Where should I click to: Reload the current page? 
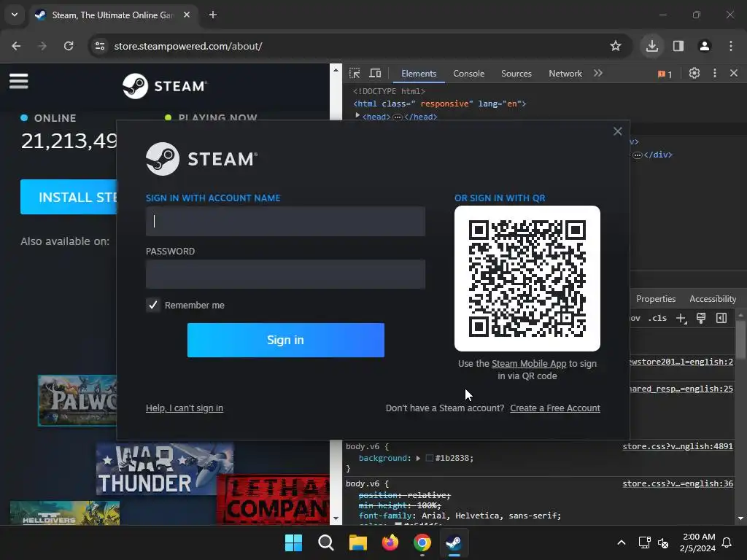pos(69,46)
